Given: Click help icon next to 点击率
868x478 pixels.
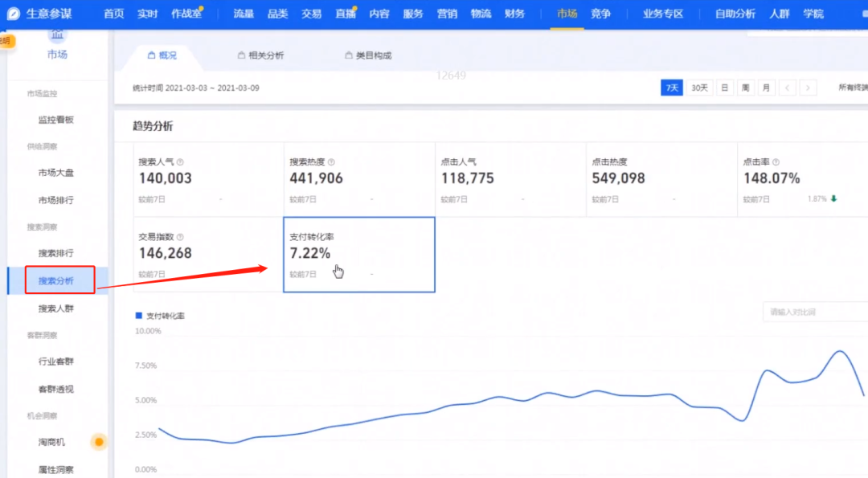Looking at the screenshot, I should (x=776, y=162).
